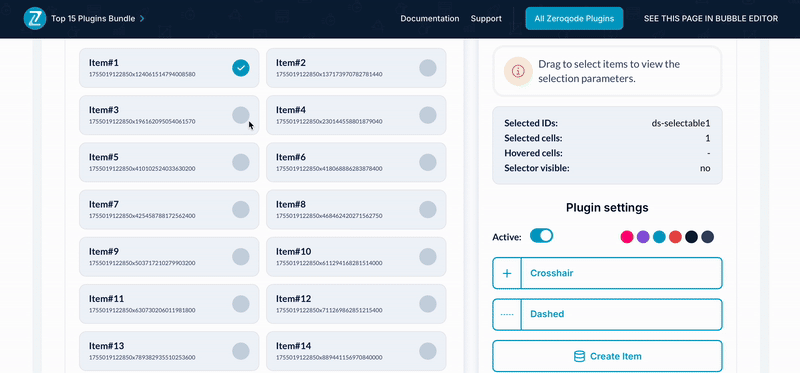The width and height of the screenshot is (800, 373).
Task: Click the database icon on Create Item
Action: tap(579, 356)
